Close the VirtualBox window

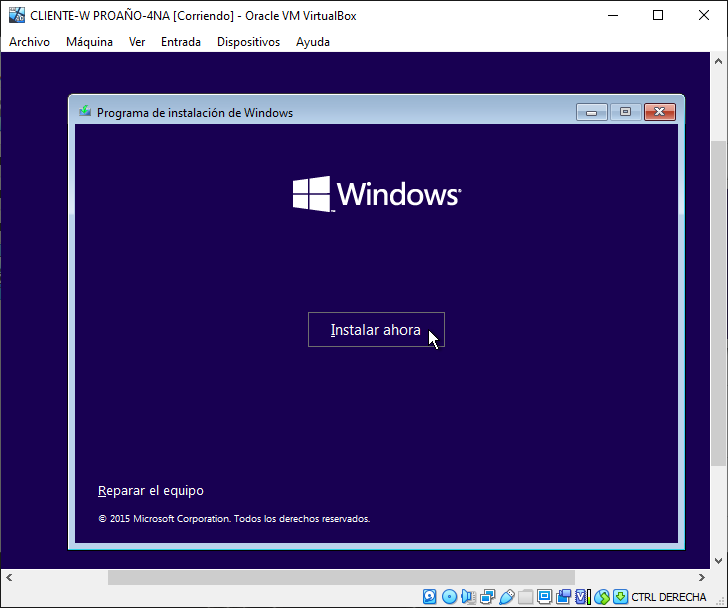[x=703, y=15]
